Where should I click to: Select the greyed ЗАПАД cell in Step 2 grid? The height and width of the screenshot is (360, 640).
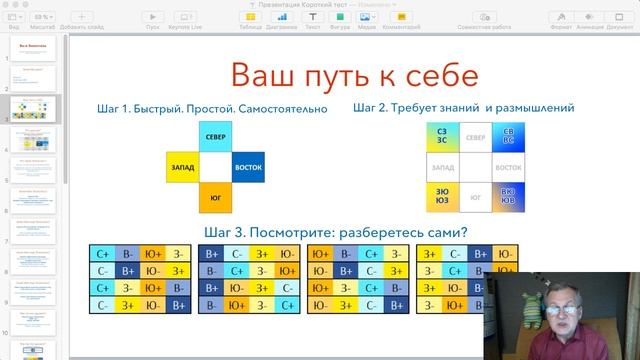coord(443,167)
